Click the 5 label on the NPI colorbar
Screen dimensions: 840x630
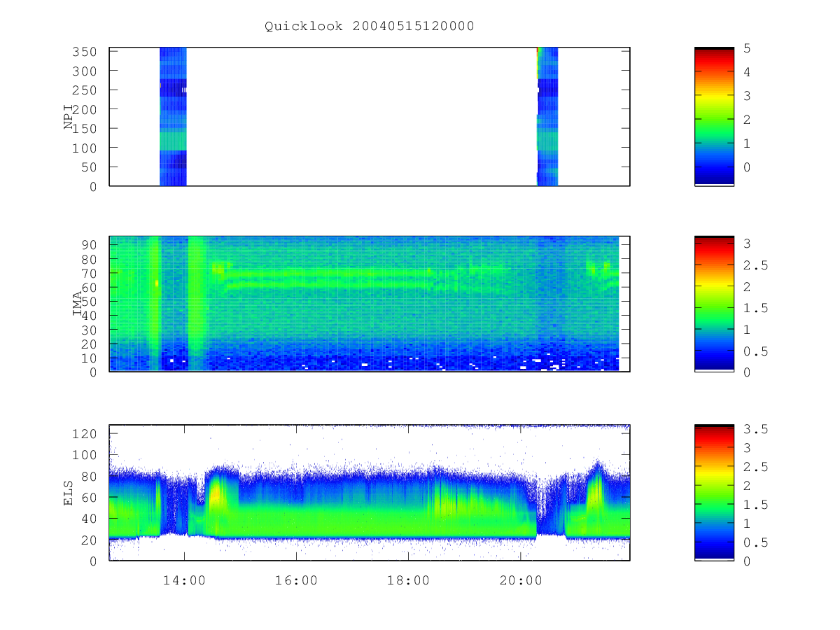tap(748, 48)
